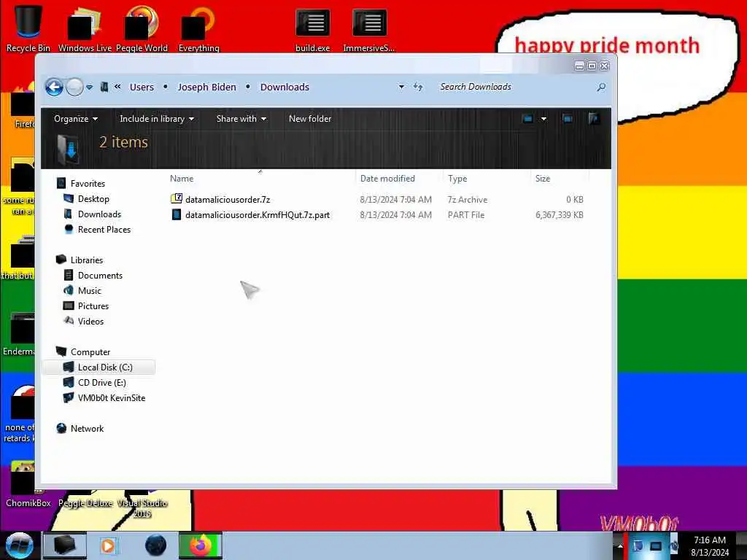Viewport: 747px width, 560px height.
Task: Show hidden system tray icons arrow
Action: 620,546
